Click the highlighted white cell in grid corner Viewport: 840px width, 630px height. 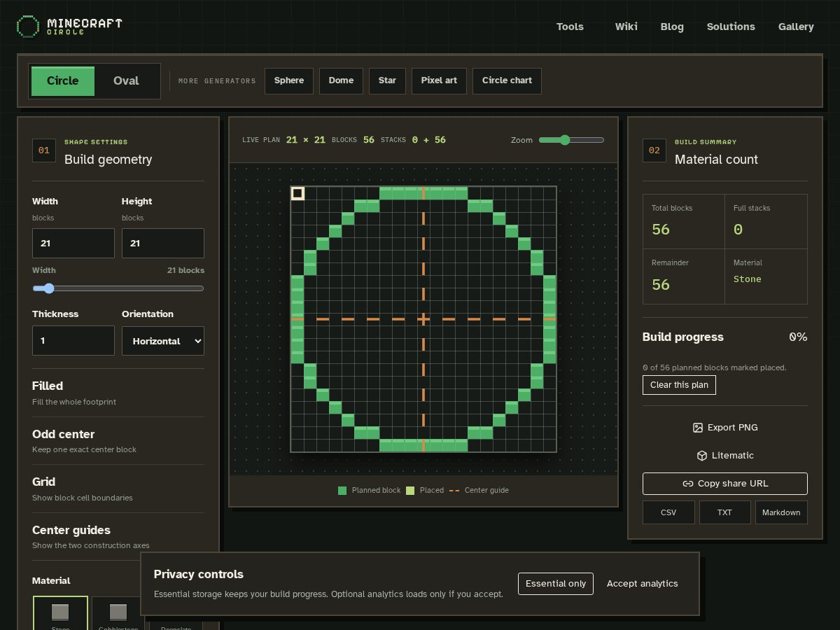(x=297, y=193)
